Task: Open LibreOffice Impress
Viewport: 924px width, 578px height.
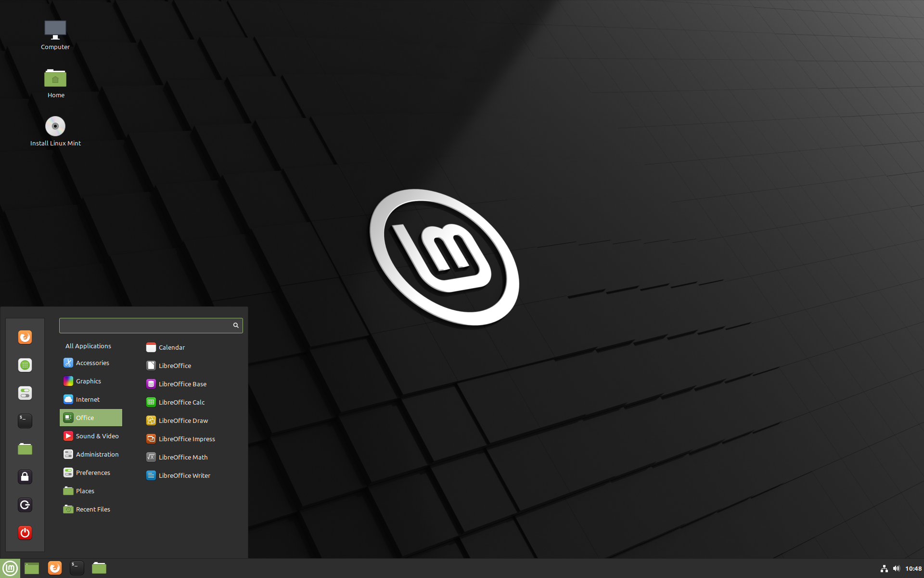Action: coord(188,438)
